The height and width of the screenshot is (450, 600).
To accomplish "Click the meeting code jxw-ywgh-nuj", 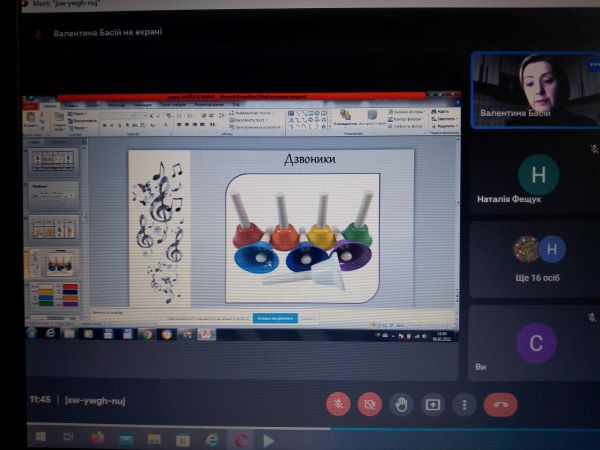I will [95, 401].
